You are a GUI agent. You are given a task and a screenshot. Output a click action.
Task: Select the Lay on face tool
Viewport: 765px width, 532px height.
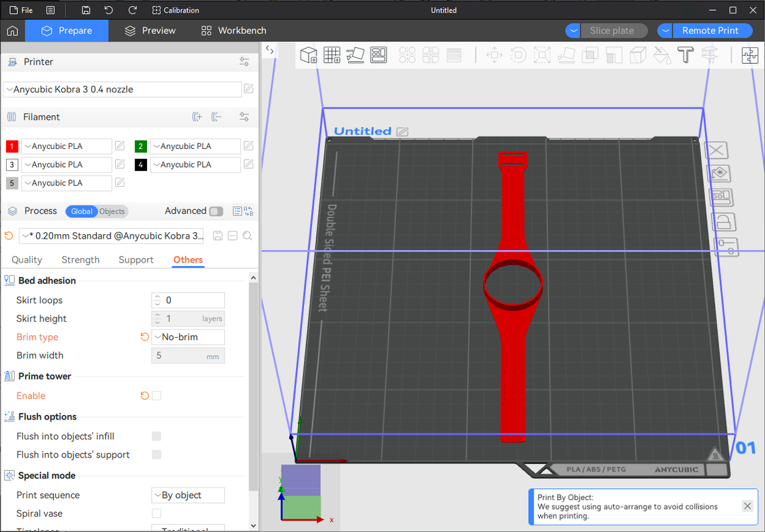tap(566, 55)
